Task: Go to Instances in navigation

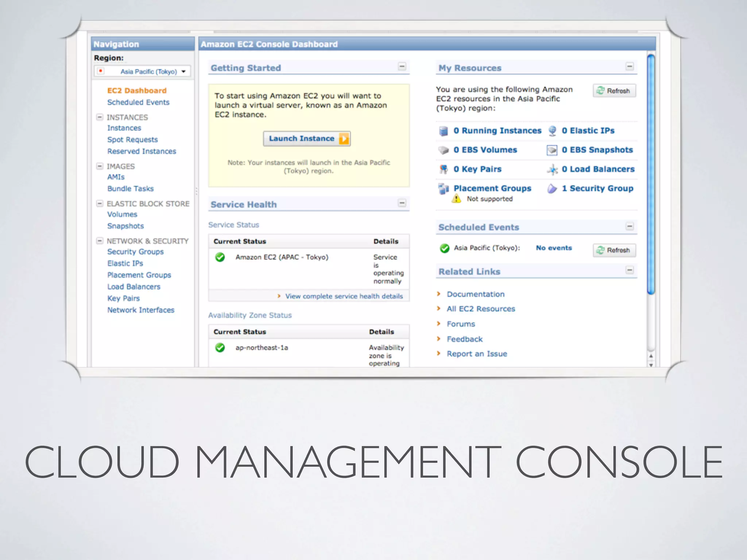Action: [x=124, y=128]
